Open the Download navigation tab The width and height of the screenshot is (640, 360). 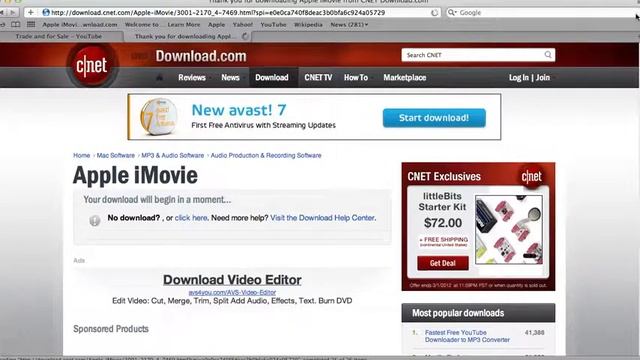coord(272,77)
